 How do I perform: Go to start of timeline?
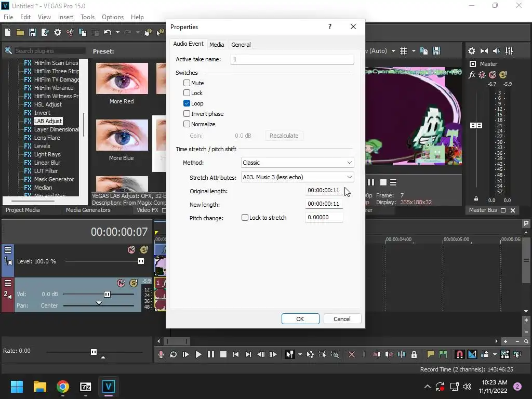(x=236, y=354)
